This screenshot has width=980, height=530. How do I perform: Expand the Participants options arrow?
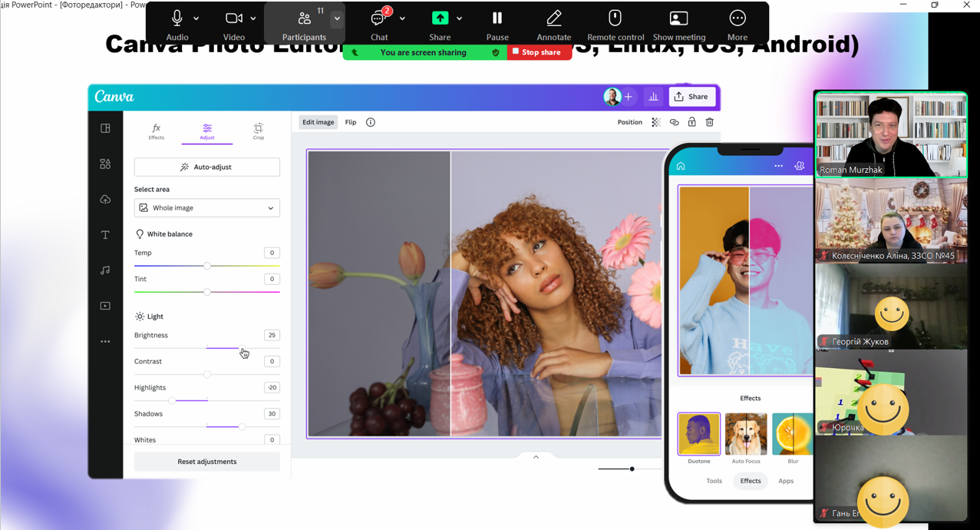pos(337,18)
